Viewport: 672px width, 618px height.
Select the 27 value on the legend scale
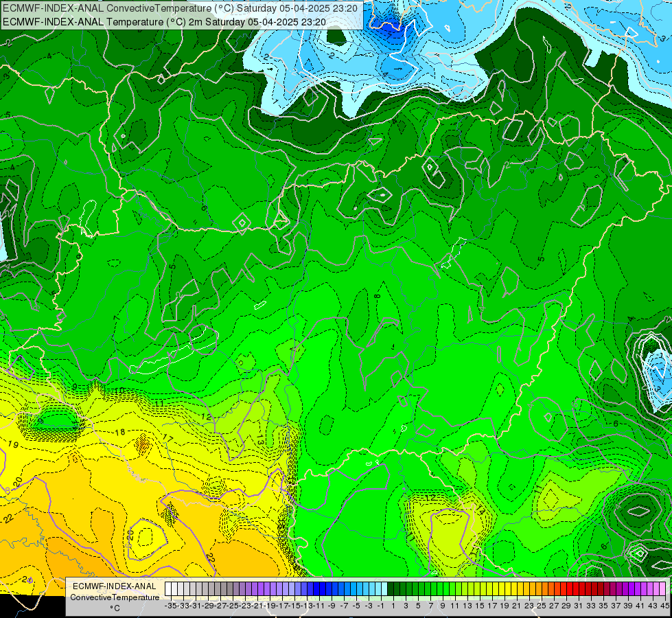point(554,605)
